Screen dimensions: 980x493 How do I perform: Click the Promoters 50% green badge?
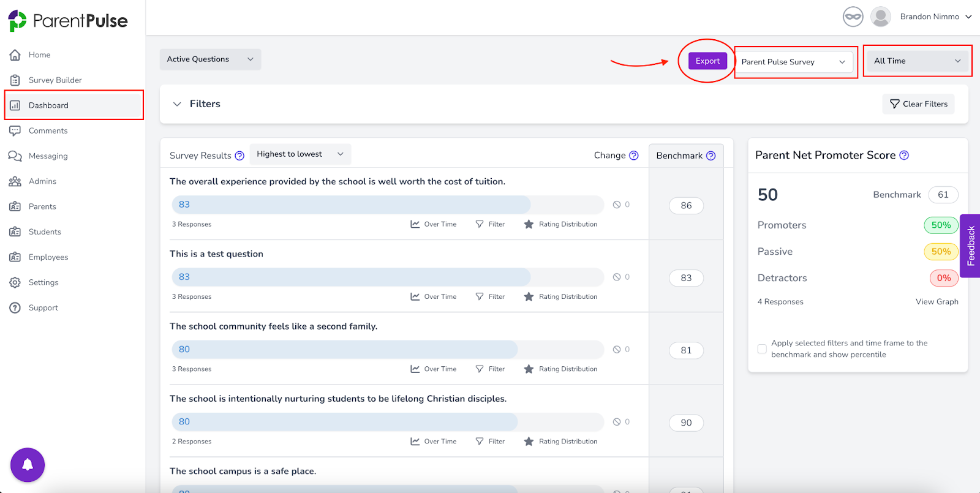[941, 225]
